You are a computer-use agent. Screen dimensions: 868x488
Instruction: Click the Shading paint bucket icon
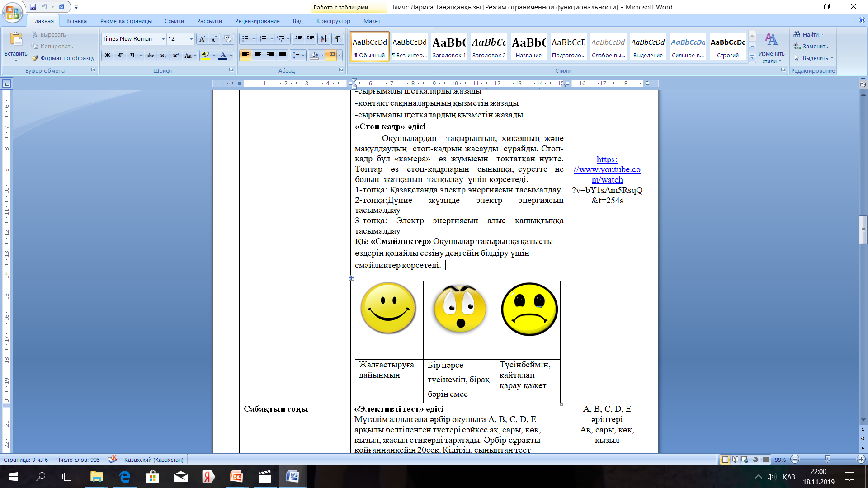315,56
